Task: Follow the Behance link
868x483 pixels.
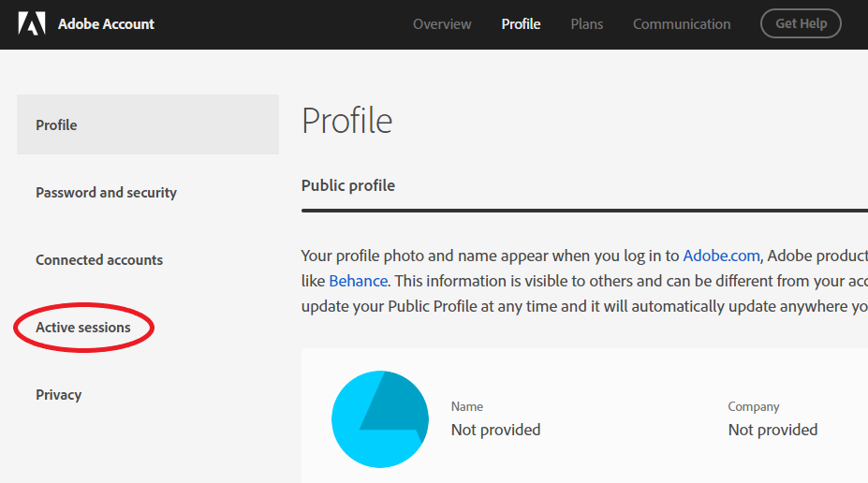Action: (359, 281)
